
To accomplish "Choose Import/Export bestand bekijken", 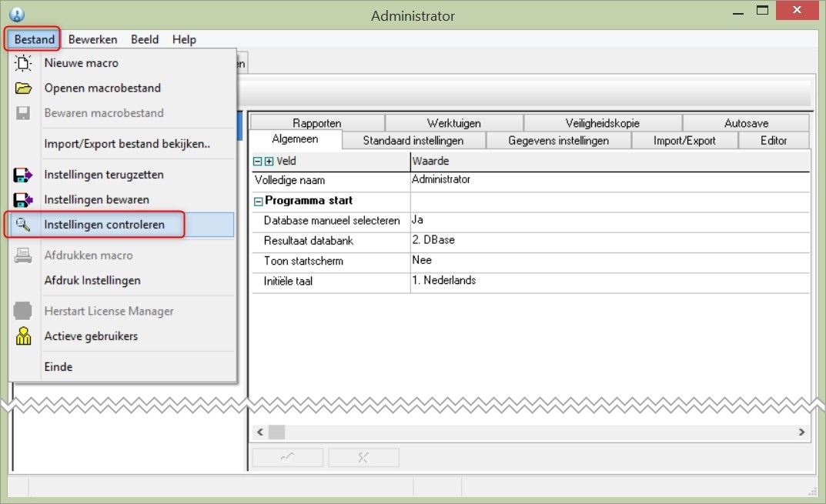I will pyautogui.click(x=127, y=144).
